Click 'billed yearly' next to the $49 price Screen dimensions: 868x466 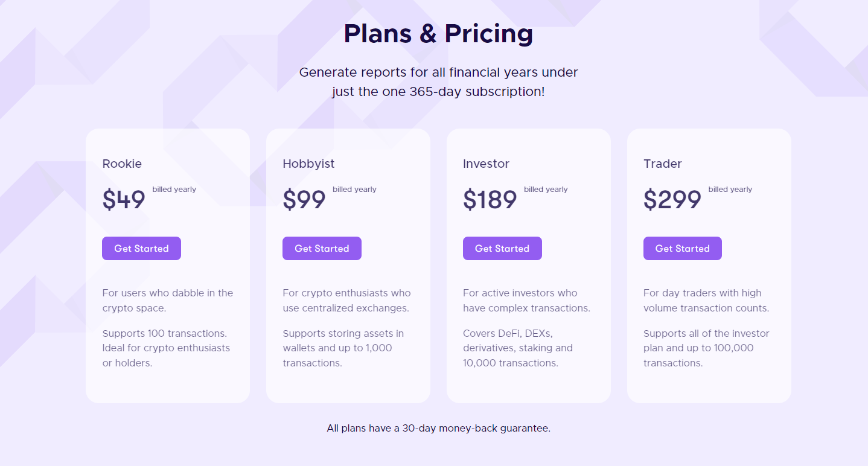174,190
